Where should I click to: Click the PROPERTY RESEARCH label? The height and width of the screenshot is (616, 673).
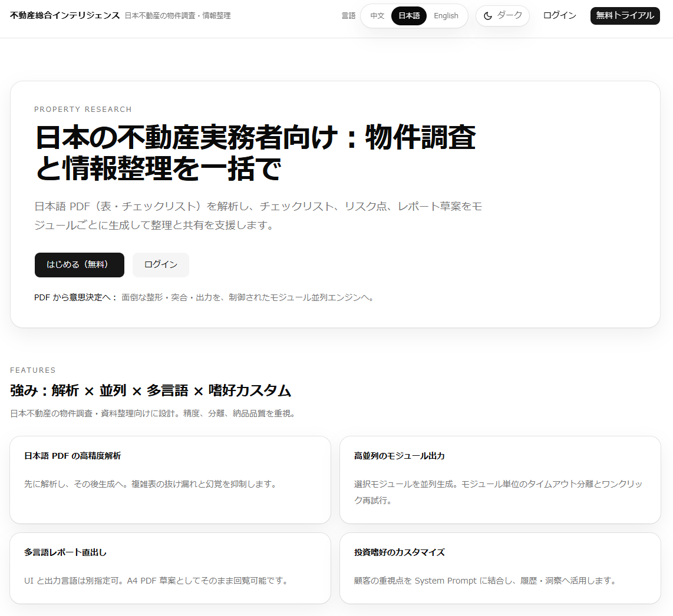click(x=83, y=110)
